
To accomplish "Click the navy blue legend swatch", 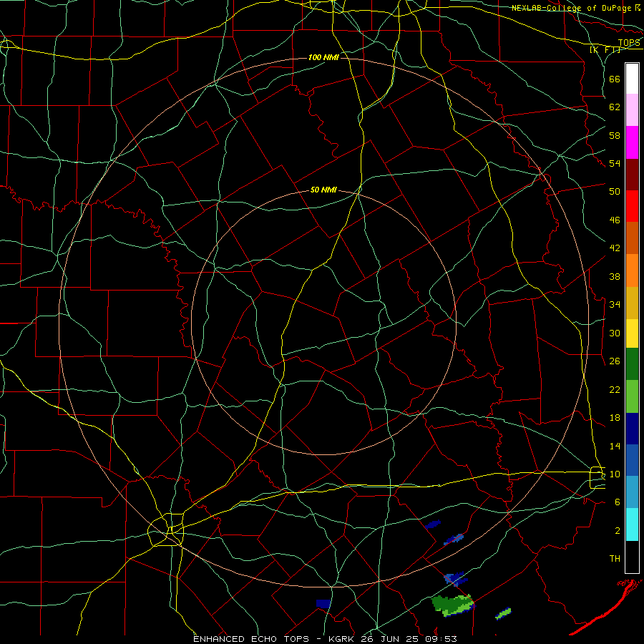I will click(632, 429).
